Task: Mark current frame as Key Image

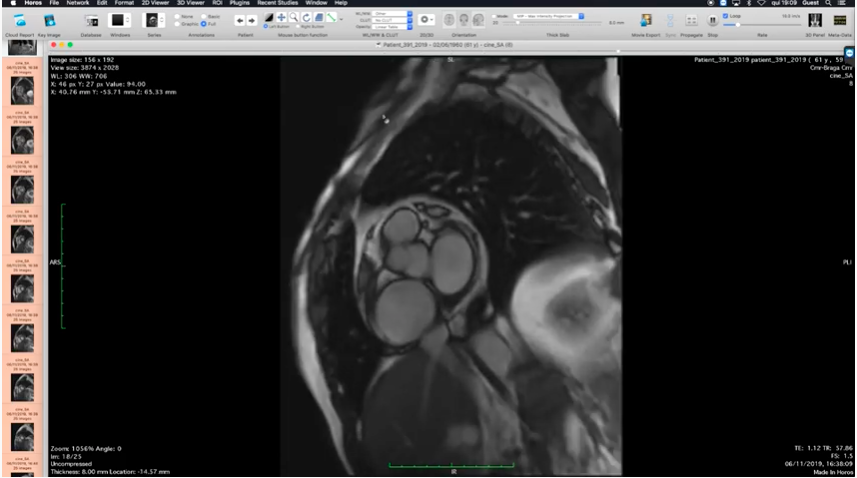Action: (49, 21)
